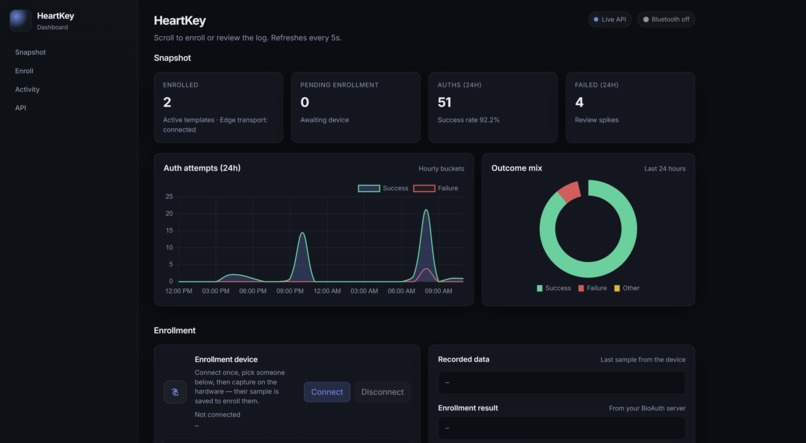Toggle Success series in line chart legend
The image size is (806, 443).
click(x=383, y=188)
